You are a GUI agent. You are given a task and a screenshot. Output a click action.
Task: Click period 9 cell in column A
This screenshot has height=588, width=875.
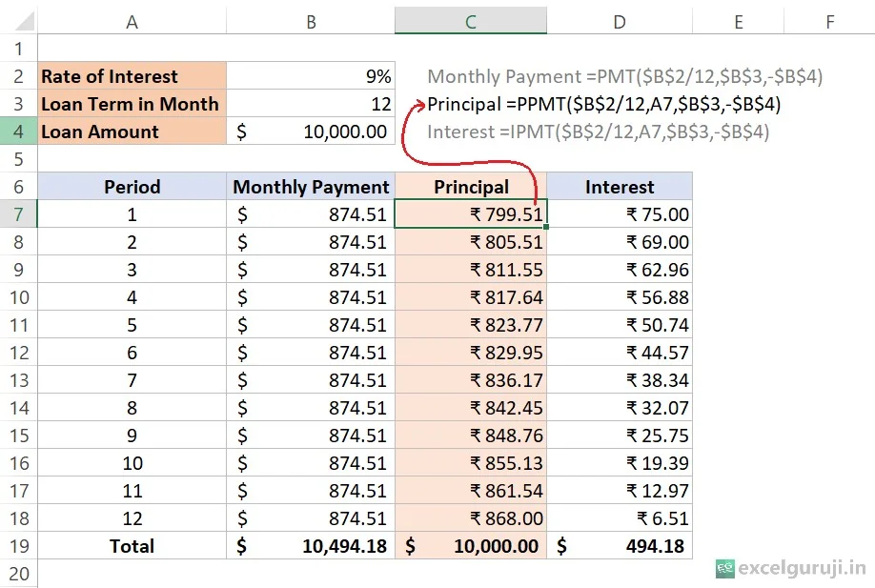pyautogui.click(x=132, y=436)
